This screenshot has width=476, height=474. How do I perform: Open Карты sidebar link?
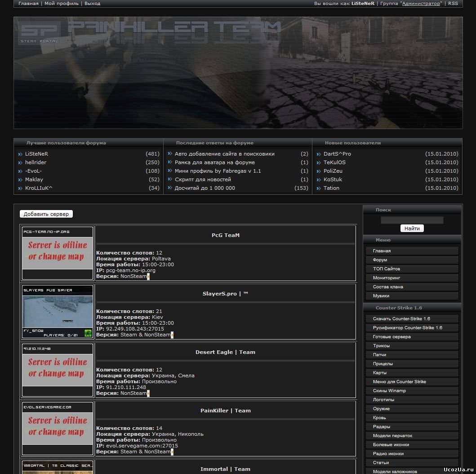pyautogui.click(x=412, y=372)
